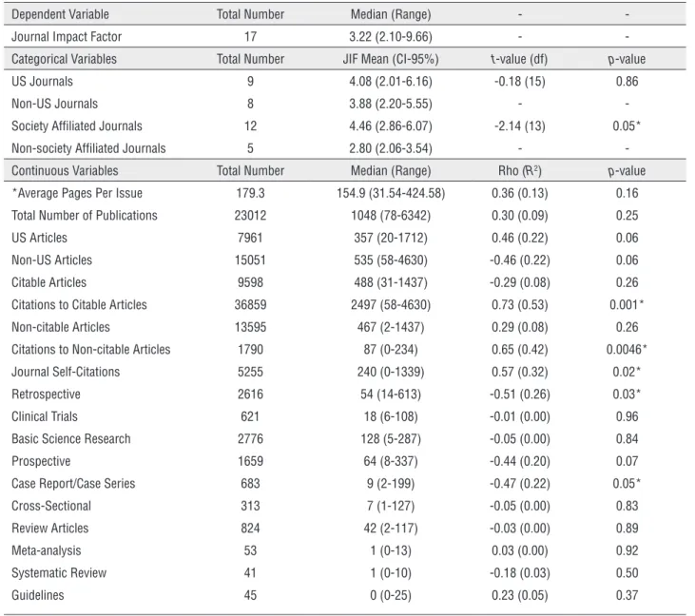Click the total number '36859'
The image size is (695, 616).
click(x=250, y=305)
